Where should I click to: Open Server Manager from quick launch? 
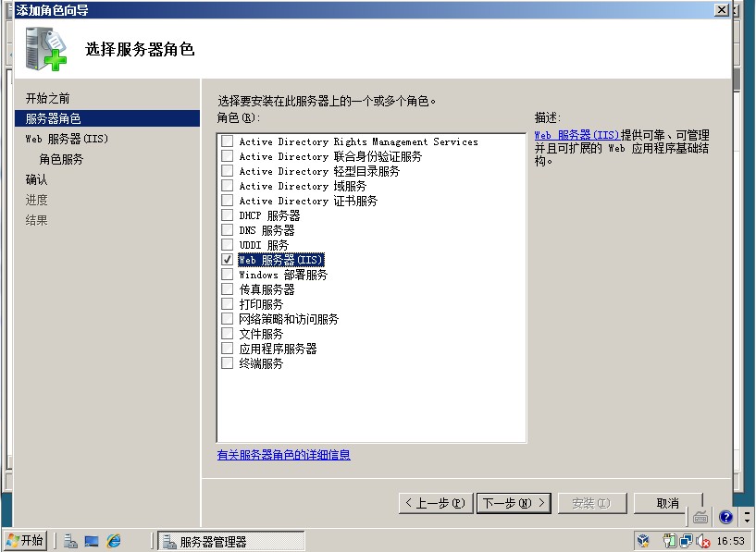tap(70, 541)
